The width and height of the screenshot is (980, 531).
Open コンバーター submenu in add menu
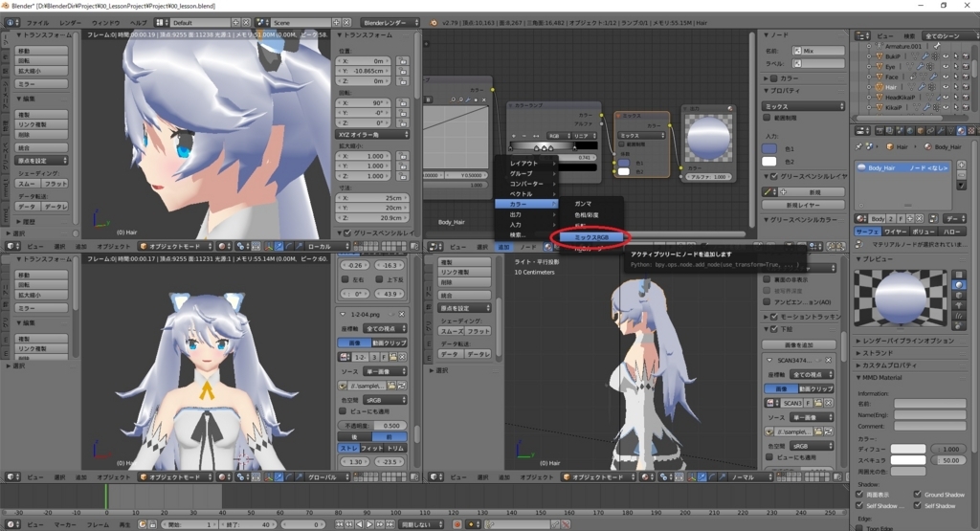[x=526, y=184]
